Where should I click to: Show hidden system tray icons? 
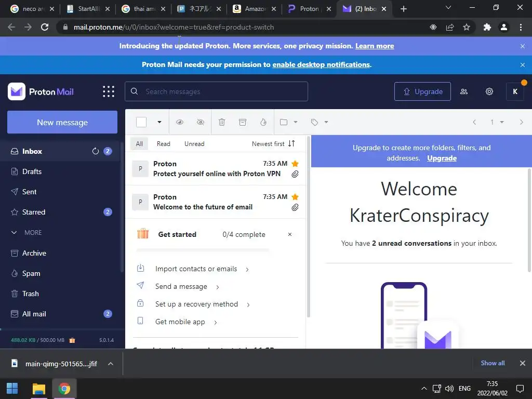click(424, 389)
